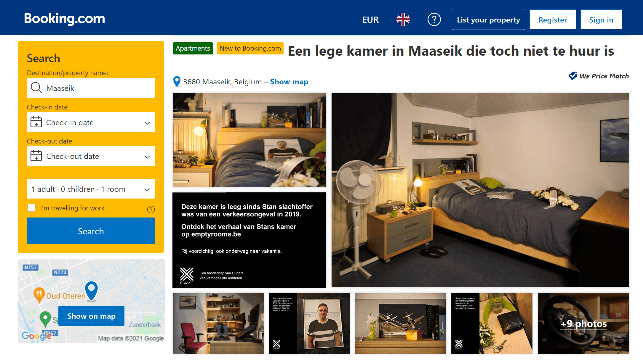Tick the I'm travelling for work checkbox

(x=31, y=208)
